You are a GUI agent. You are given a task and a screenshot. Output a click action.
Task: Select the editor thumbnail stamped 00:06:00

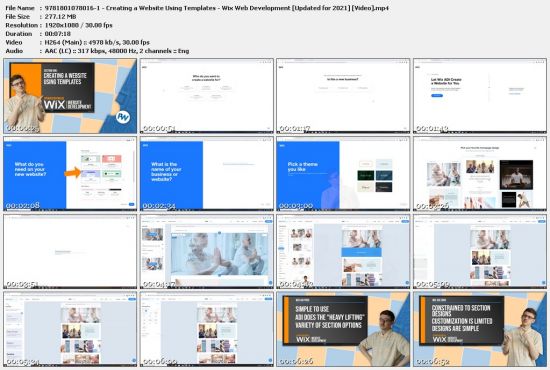207,329
